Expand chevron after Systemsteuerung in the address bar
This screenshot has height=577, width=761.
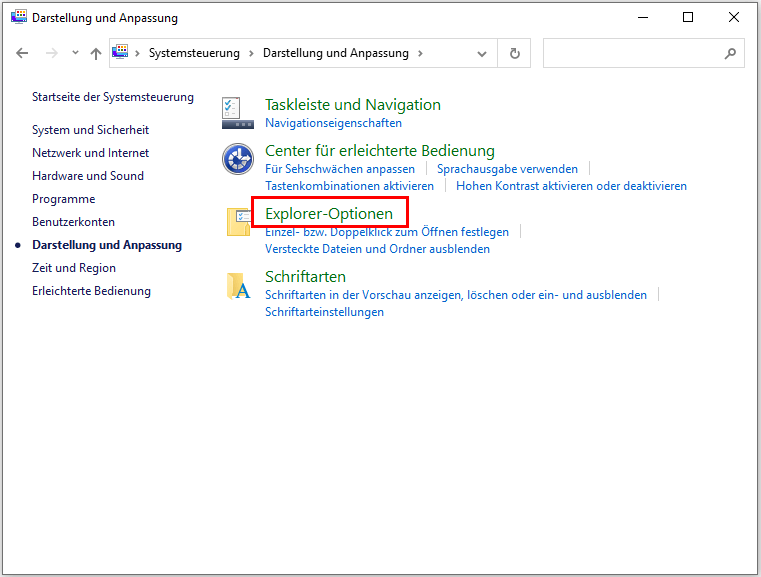(251, 53)
